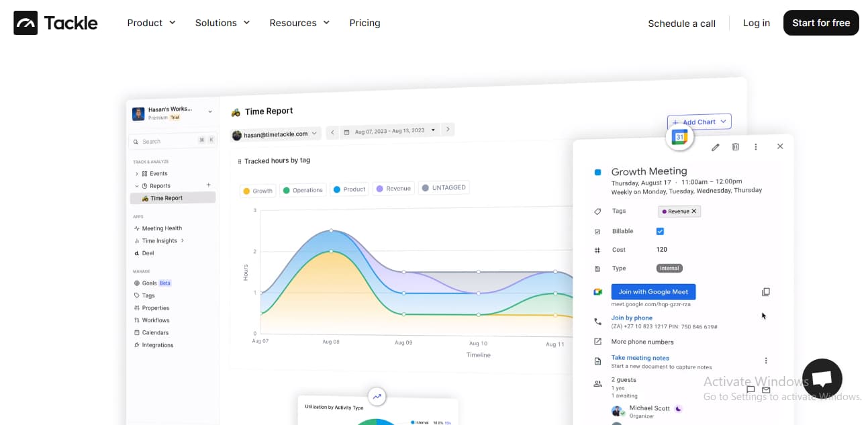Open the Google Calendar icon badge
868x425 pixels.
(679, 138)
